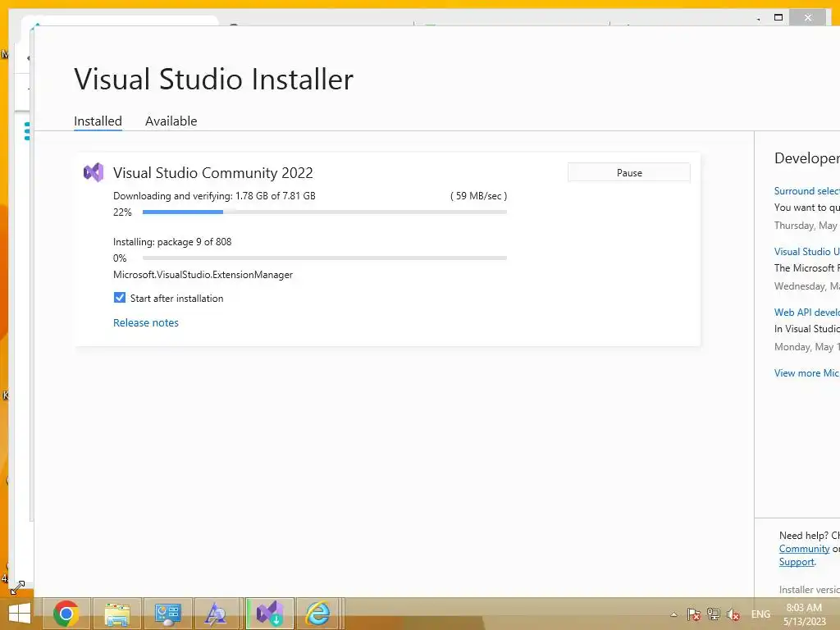Open the Visual Studio U... news article link
840x630 pixels.
click(x=807, y=251)
